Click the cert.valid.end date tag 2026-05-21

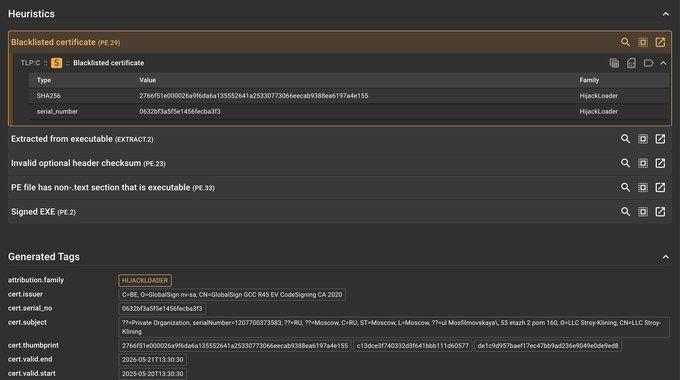point(152,360)
